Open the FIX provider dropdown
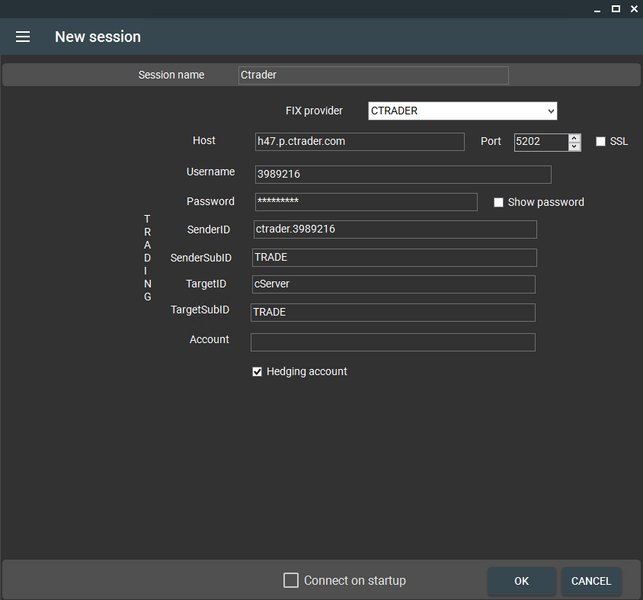Screen dimensions: 643x600 click(x=462, y=111)
